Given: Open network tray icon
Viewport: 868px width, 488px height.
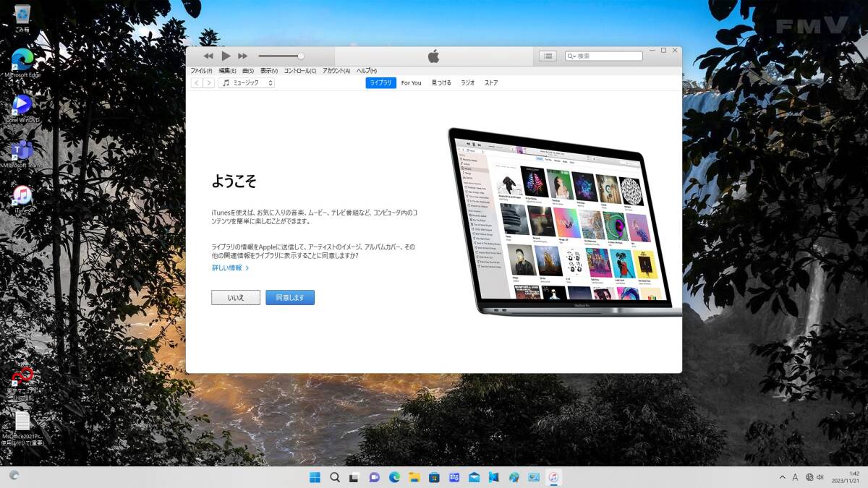Looking at the screenshot, I should tap(809, 477).
